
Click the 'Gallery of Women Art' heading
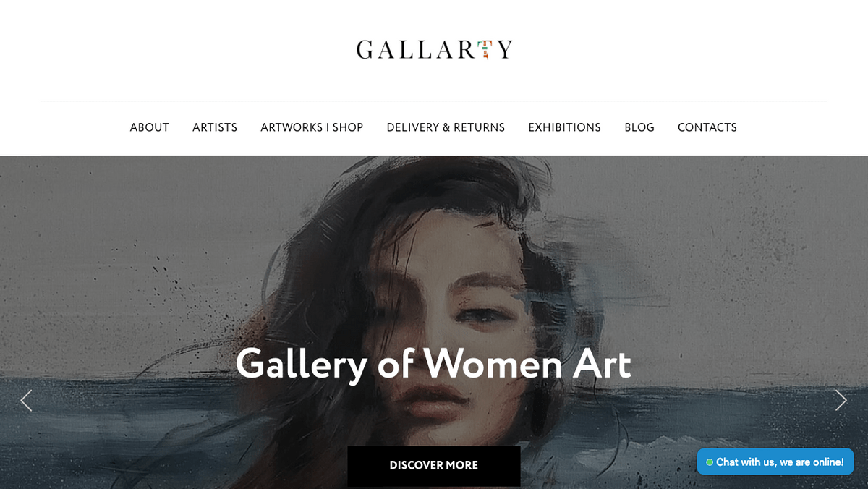(433, 365)
